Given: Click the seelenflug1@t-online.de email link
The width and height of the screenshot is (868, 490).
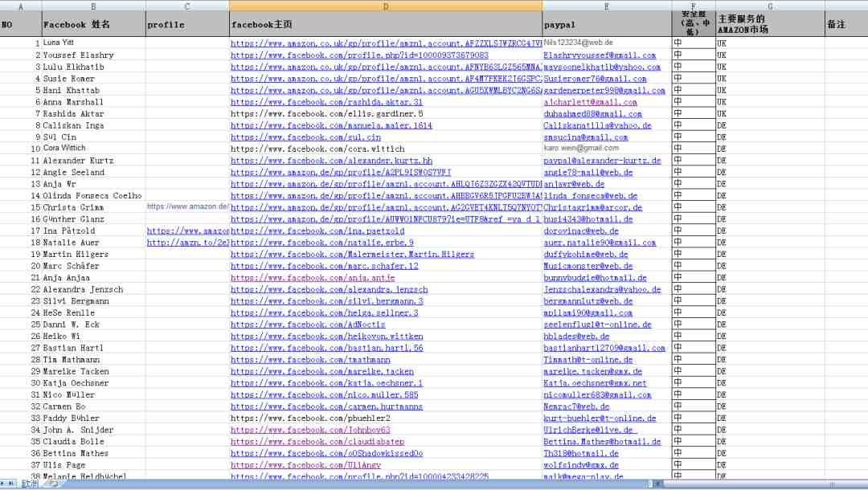Looking at the screenshot, I should [x=597, y=325].
